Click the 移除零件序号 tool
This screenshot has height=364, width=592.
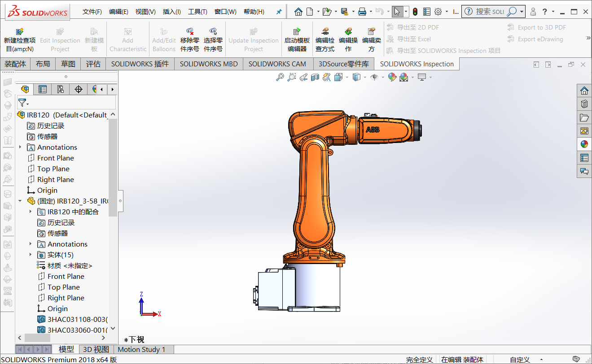click(x=189, y=38)
